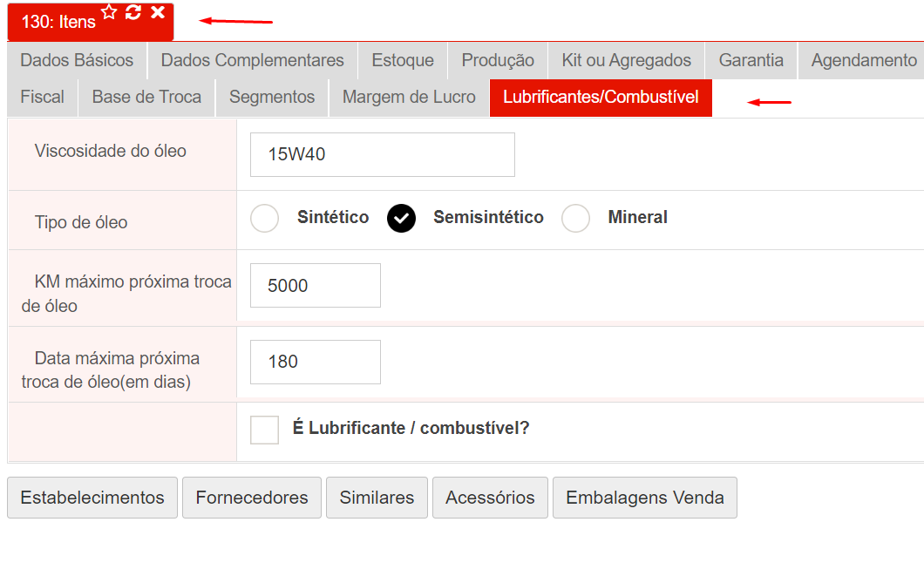Image resolution: width=924 pixels, height=583 pixels.
Task: Go to the Produção tab
Action: [498, 60]
